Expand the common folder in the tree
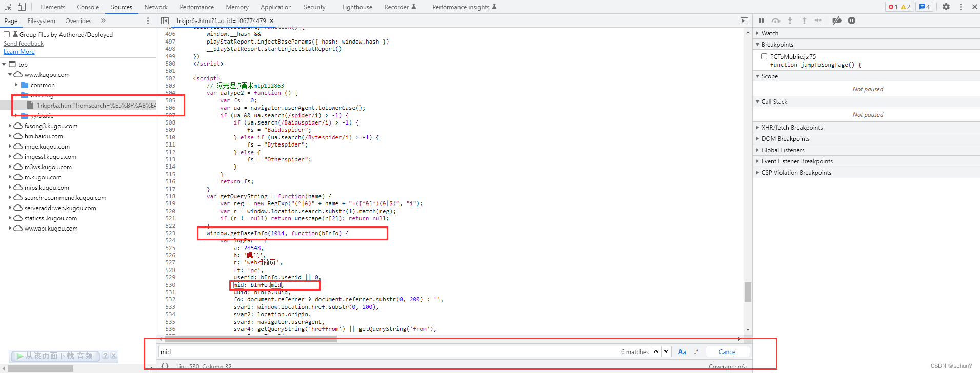 click(16, 85)
